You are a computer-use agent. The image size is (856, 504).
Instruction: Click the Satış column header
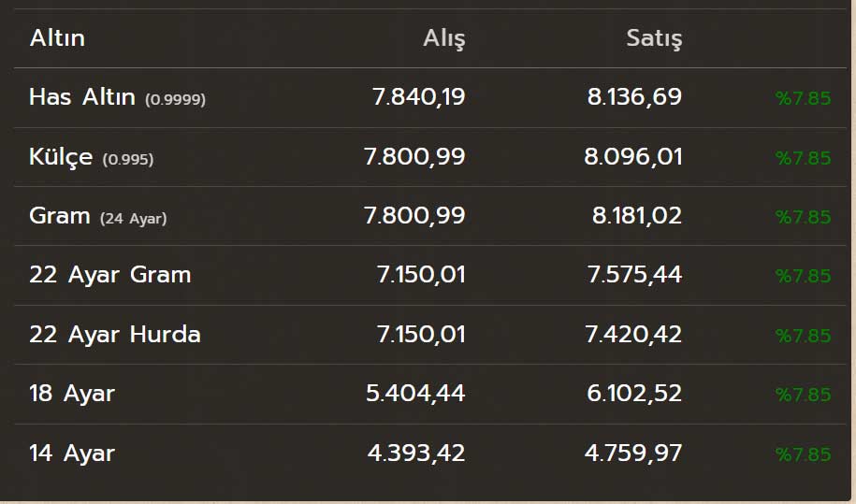(x=654, y=38)
